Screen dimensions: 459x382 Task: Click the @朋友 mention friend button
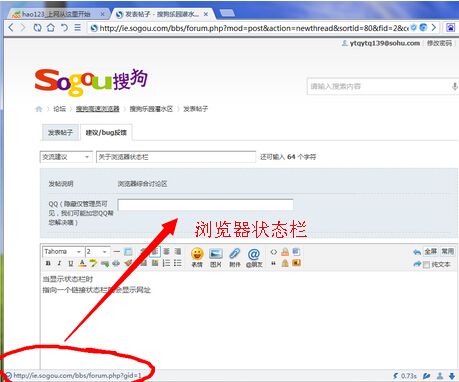coord(254,257)
